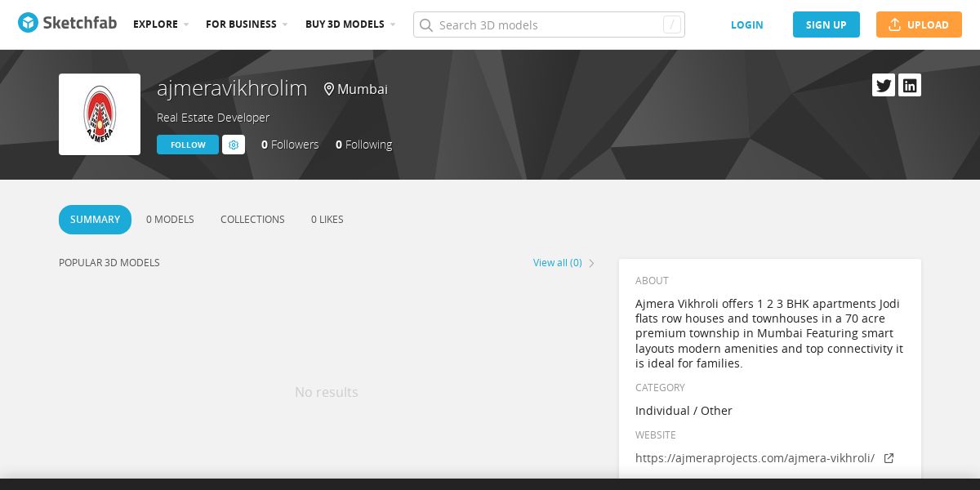Click the Login link
The height and width of the screenshot is (490, 980).
(x=746, y=24)
